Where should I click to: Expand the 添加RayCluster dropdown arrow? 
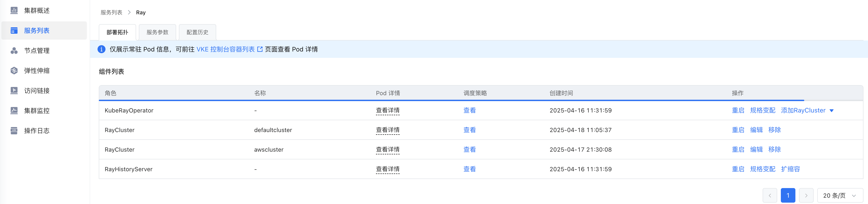point(831,111)
